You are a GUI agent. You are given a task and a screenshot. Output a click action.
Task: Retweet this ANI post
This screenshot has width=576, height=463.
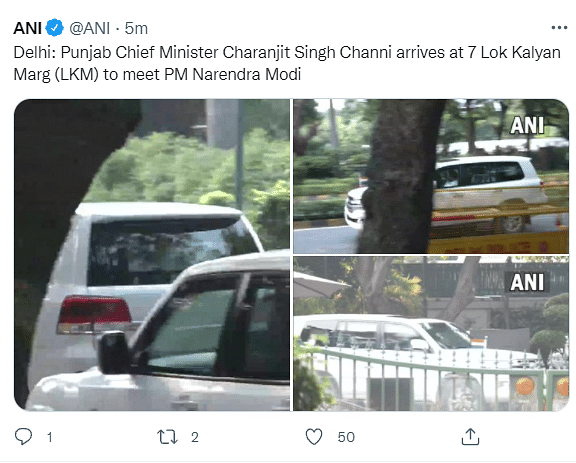168,437
